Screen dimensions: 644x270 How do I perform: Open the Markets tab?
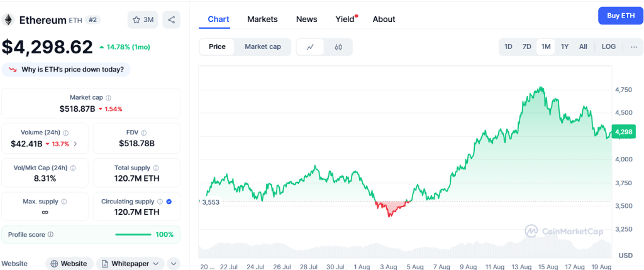[262, 19]
